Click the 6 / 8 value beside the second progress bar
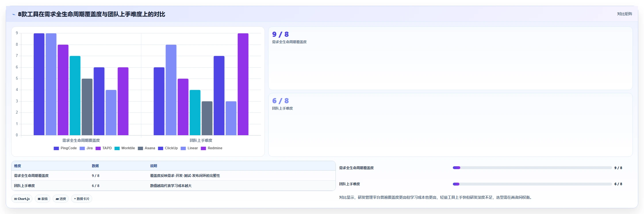Viewport: 644px width, 214px height. tap(618, 184)
